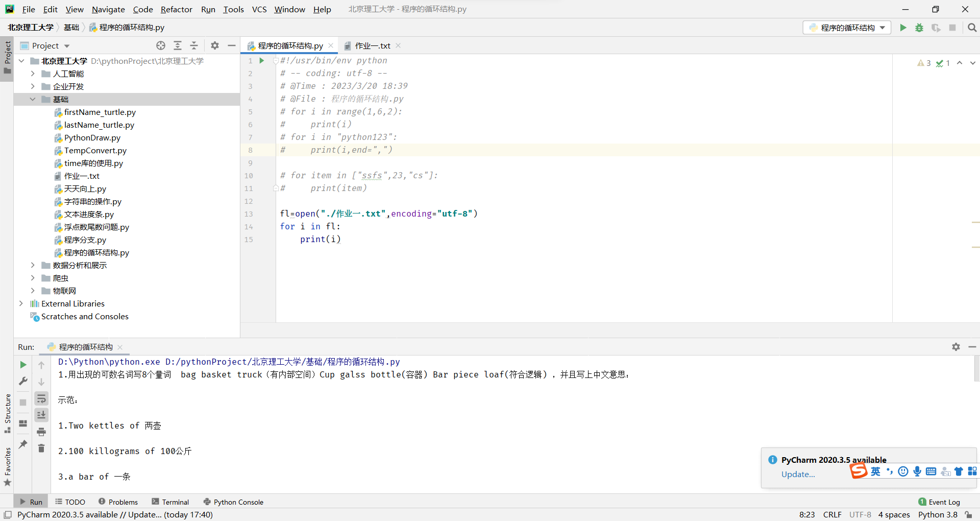Click the read-only lock icon in status bar
980x521 pixels.
pyautogui.click(x=968, y=515)
